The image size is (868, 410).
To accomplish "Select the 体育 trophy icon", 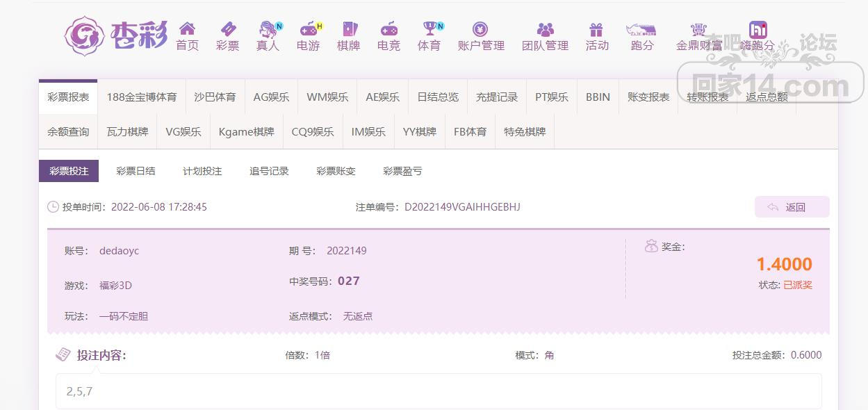I will tap(429, 29).
